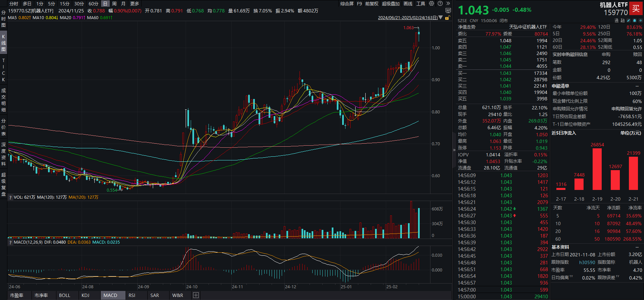The image size is (644, 300).
Task: Open the MACD indicator help question mark
Action: pyautogui.click(x=10, y=242)
